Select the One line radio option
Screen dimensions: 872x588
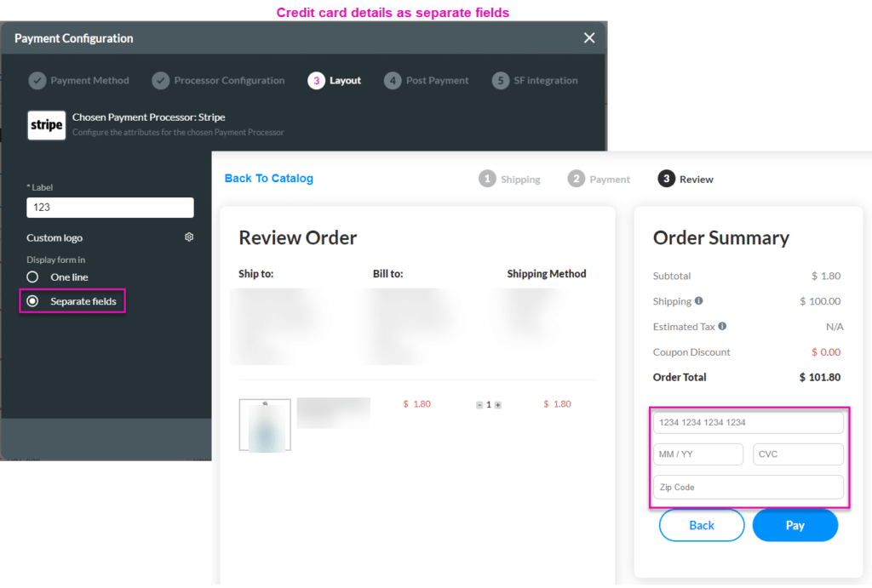pos(33,277)
